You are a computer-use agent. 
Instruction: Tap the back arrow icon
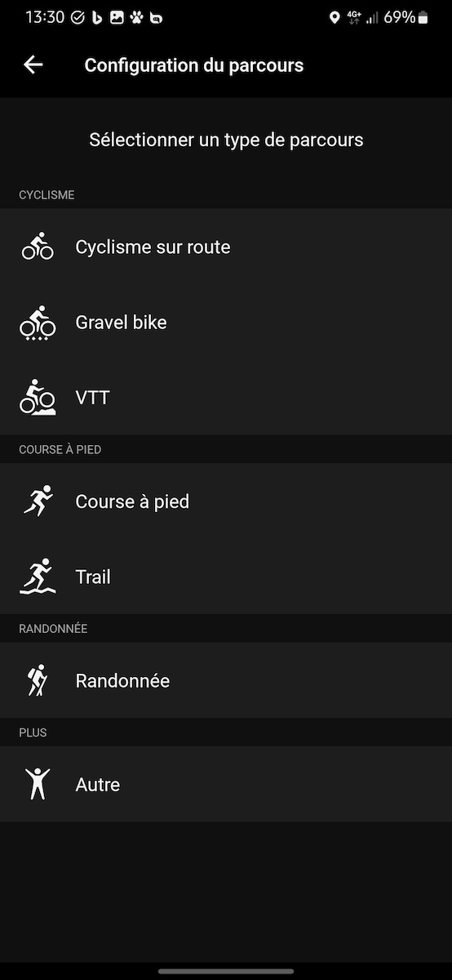click(33, 65)
